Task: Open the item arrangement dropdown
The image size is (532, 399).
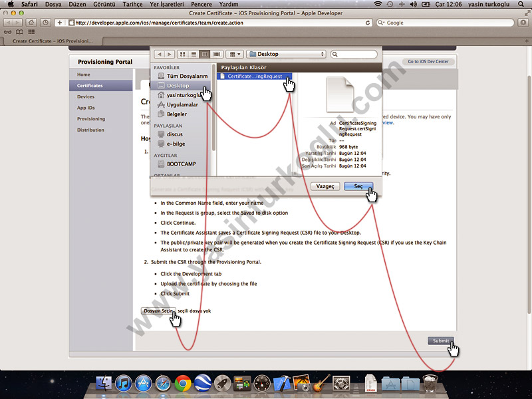Action: coord(235,55)
